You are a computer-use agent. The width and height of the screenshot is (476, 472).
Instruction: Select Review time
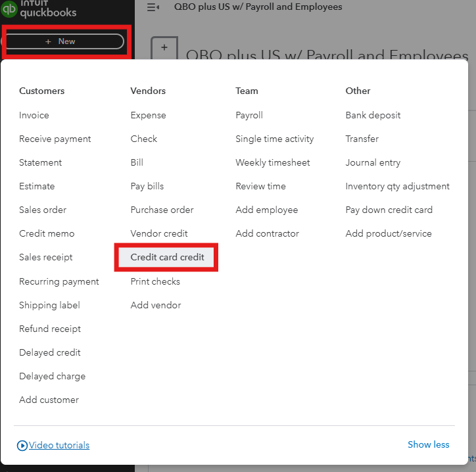pos(261,187)
